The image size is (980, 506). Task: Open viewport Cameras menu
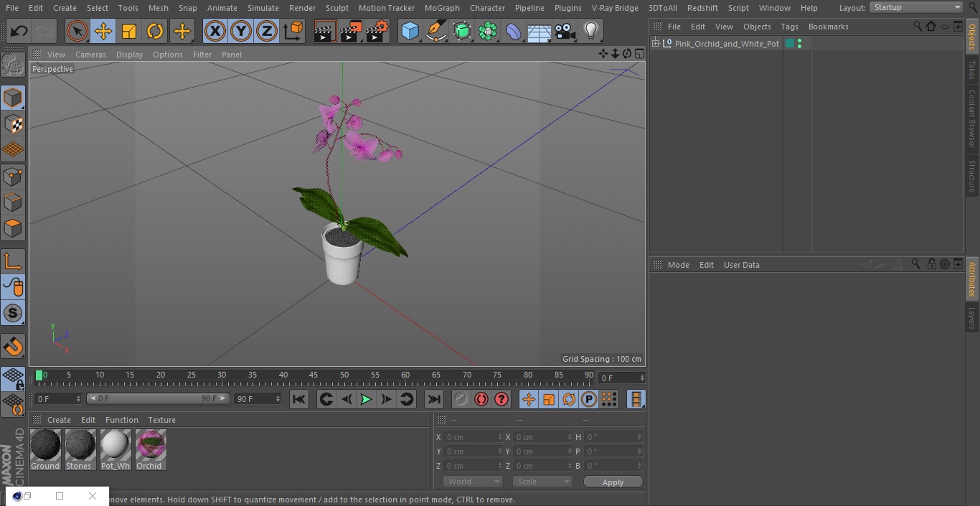click(90, 55)
